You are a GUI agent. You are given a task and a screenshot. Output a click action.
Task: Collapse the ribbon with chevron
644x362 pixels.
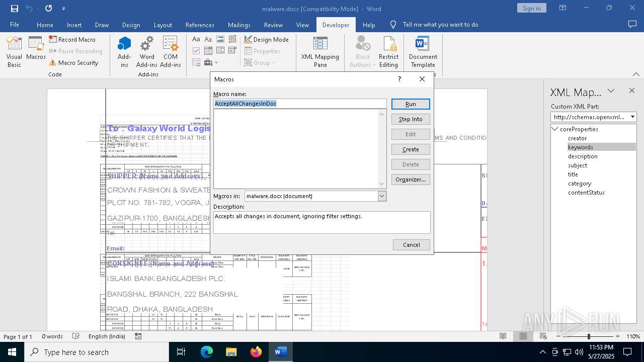click(x=636, y=74)
